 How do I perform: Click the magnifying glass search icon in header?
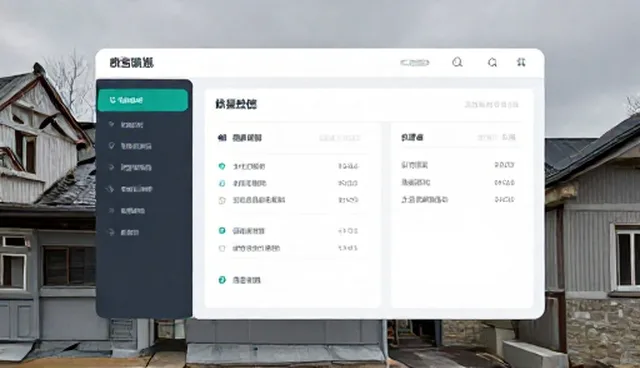click(x=457, y=62)
